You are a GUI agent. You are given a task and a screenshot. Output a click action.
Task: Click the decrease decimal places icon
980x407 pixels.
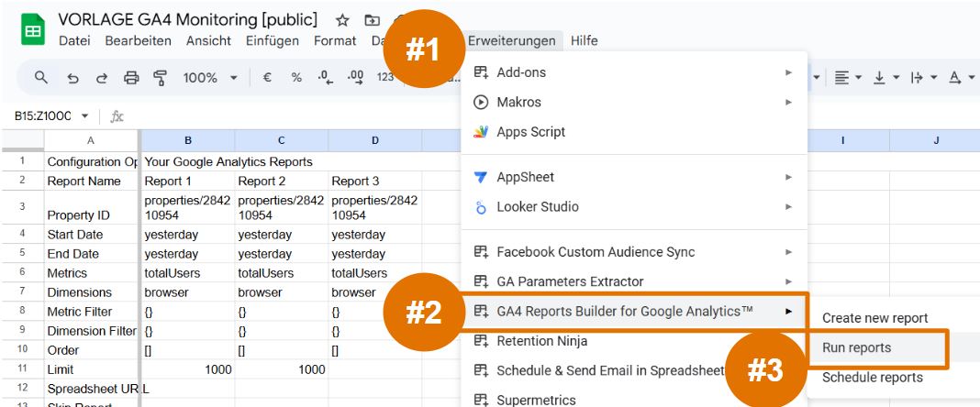point(325,78)
